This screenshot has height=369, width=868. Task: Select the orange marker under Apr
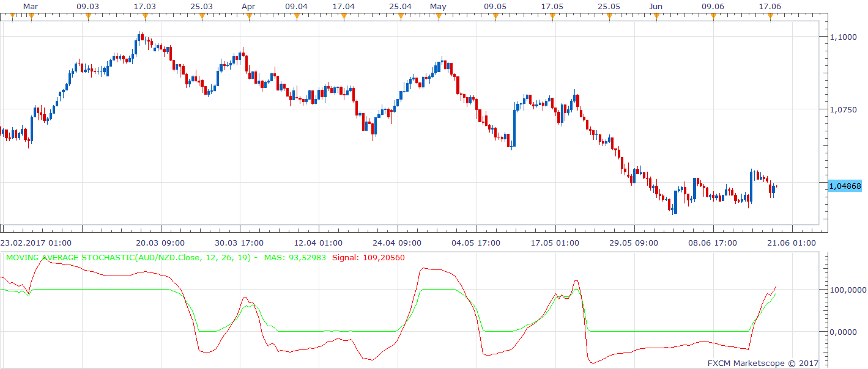coord(250,16)
